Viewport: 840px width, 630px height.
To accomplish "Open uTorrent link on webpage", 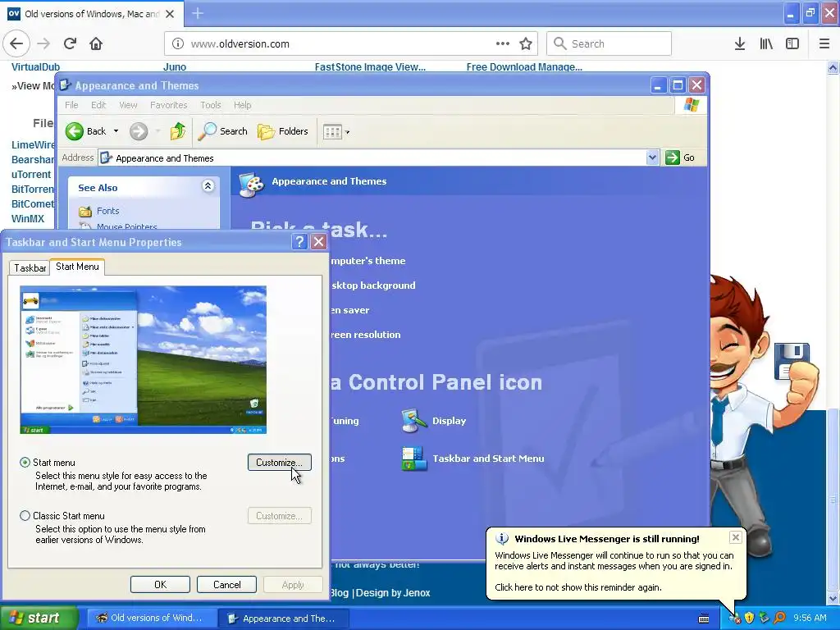I will click(31, 174).
